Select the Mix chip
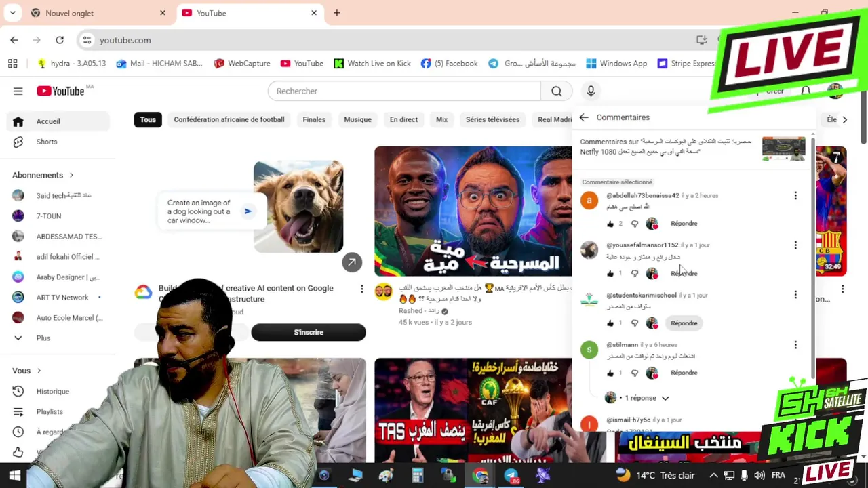The width and height of the screenshot is (868, 488). (x=441, y=120)
